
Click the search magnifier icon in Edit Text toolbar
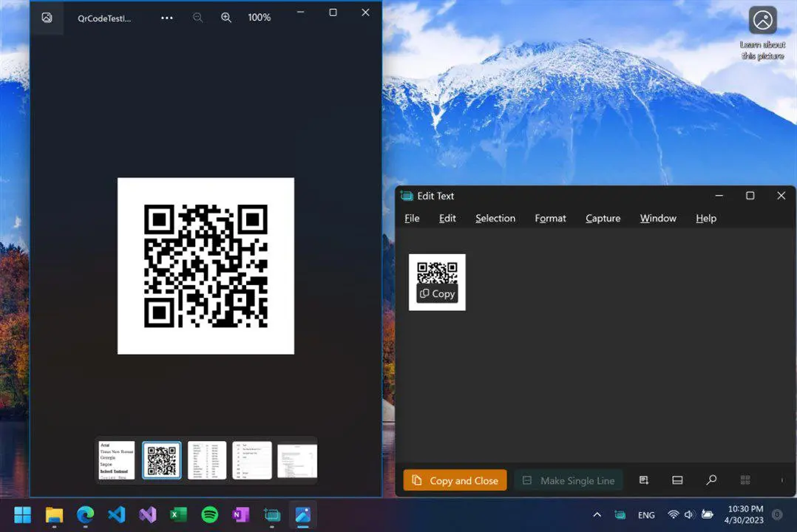click(711, 480)
